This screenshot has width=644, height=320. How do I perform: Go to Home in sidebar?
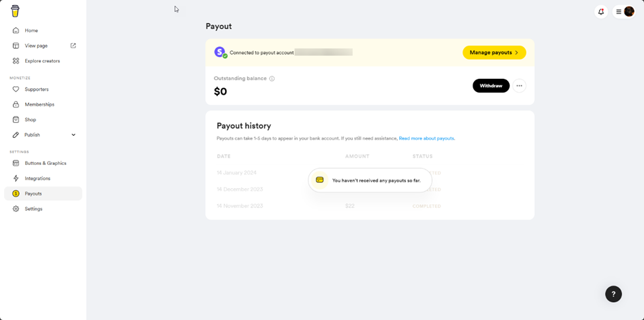tap(31, 30)
